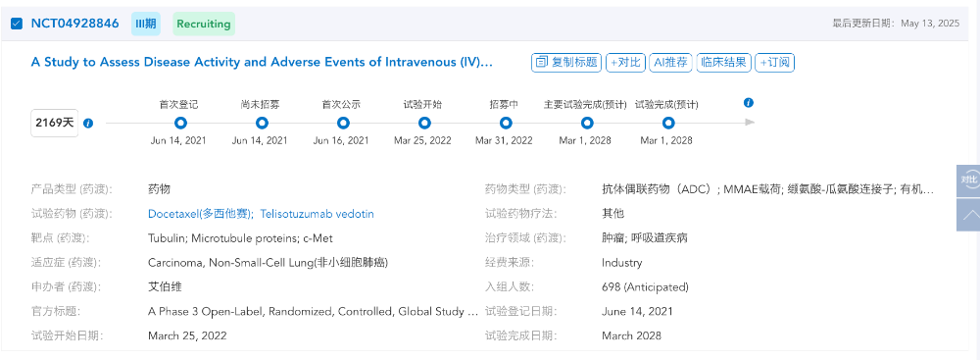Select the 尚未招募 timeline marker
This screenshot has width=980, height=360.
[x=262, y=123]
